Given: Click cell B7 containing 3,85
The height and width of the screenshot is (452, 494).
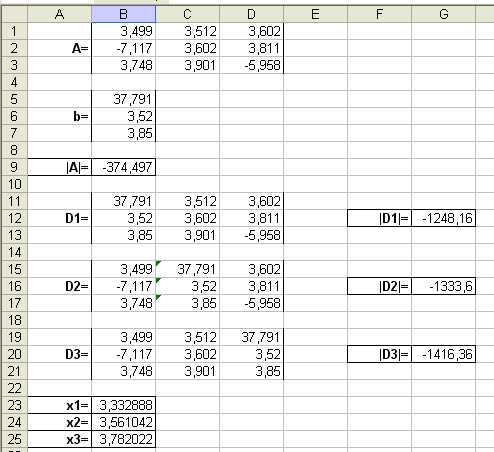Looking at the screenshot, I should pos(123,133).
